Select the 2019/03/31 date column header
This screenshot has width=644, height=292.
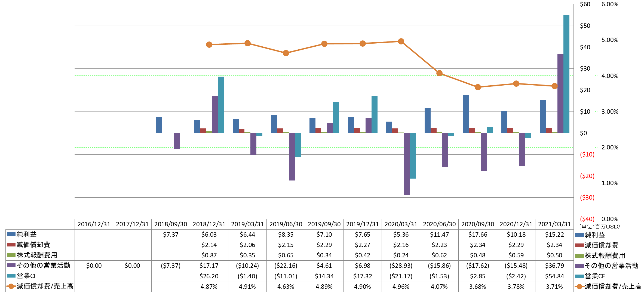click(x=247, y=224)
